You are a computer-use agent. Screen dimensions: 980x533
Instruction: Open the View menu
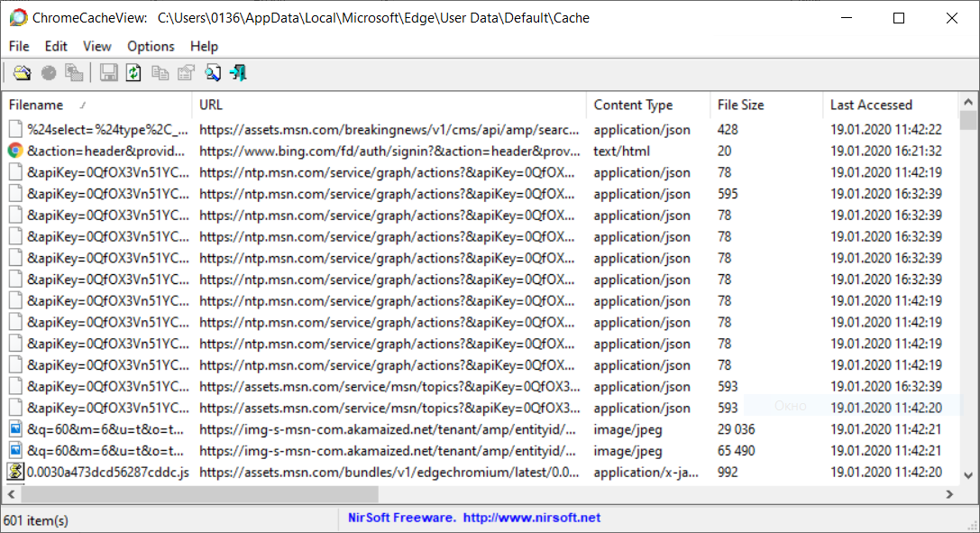(x=96, y=46)
